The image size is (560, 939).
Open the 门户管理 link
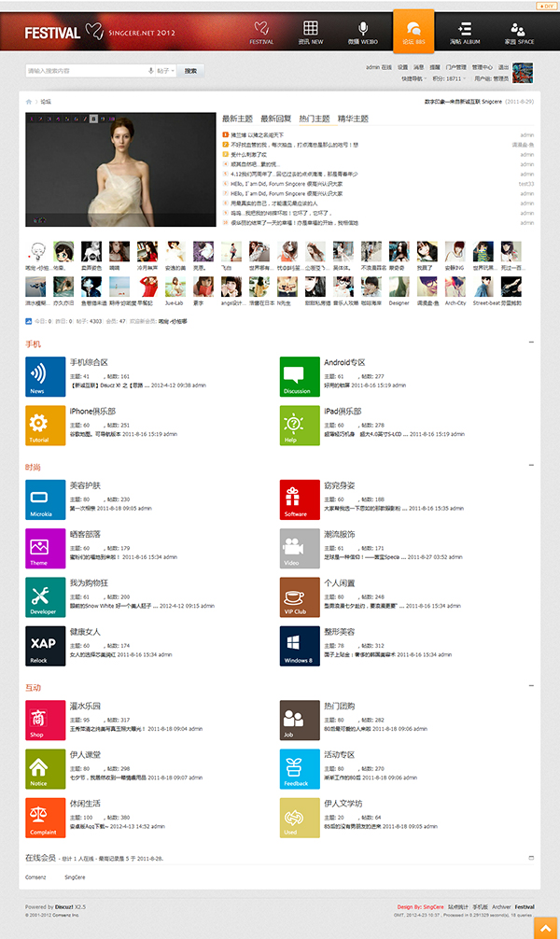point(455,67)
